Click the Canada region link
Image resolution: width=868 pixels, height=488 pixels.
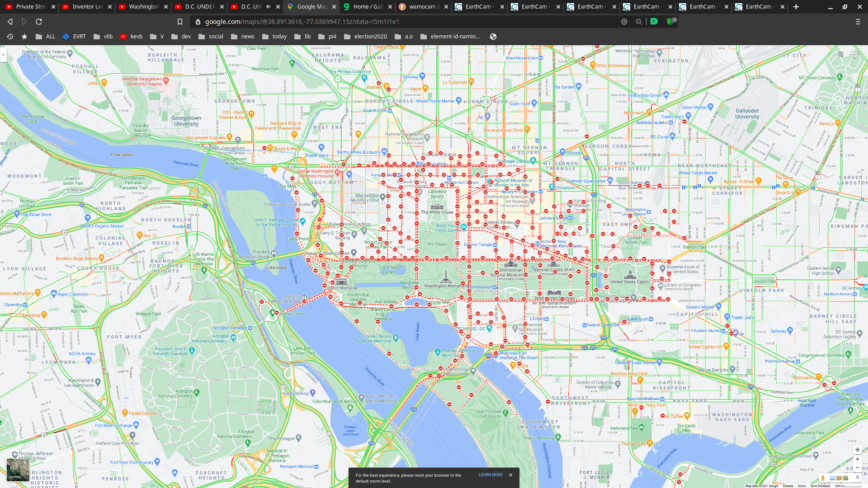788,486
